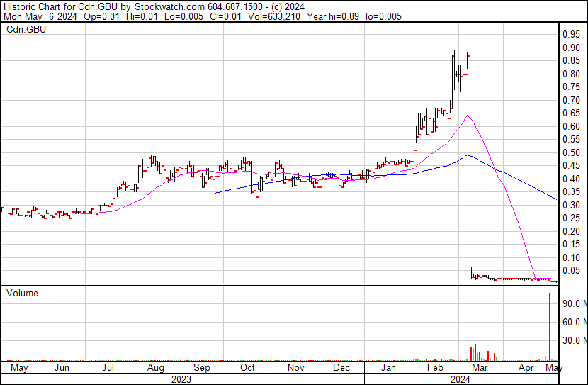Click the 30.0 M volume axis label
Viewport: 588px width, 385px height.
[575, 341]
